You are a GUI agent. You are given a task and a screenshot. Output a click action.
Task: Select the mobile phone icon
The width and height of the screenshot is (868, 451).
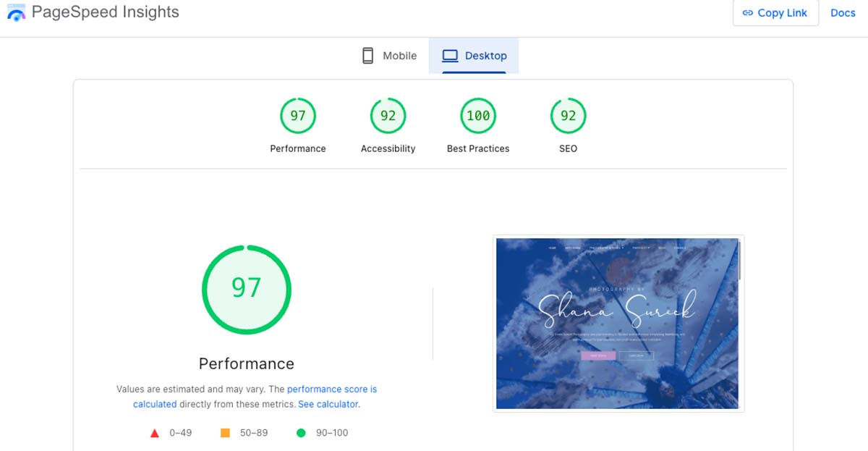(x=367, y=55)
